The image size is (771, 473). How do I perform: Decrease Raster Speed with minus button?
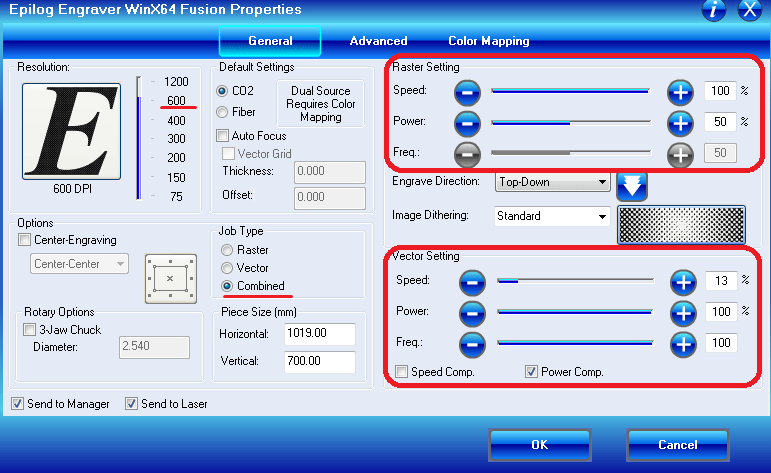coord(467,92)
